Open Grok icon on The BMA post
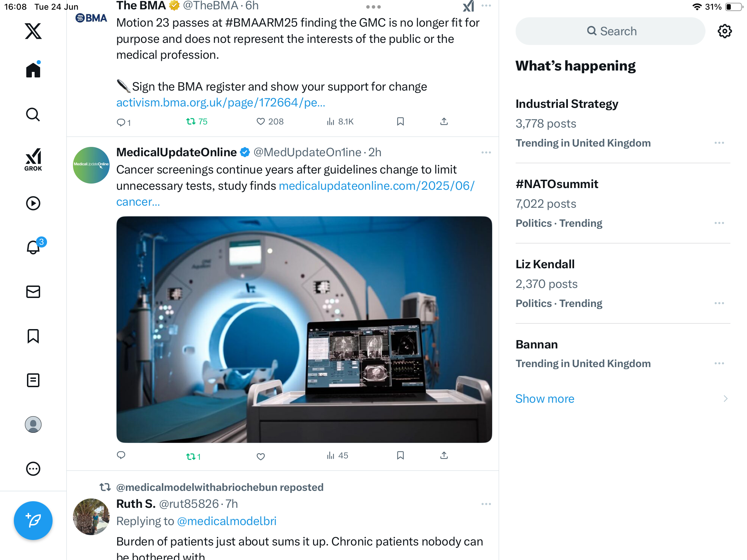This screenshot has height=560, width=747. pos(468,6)
